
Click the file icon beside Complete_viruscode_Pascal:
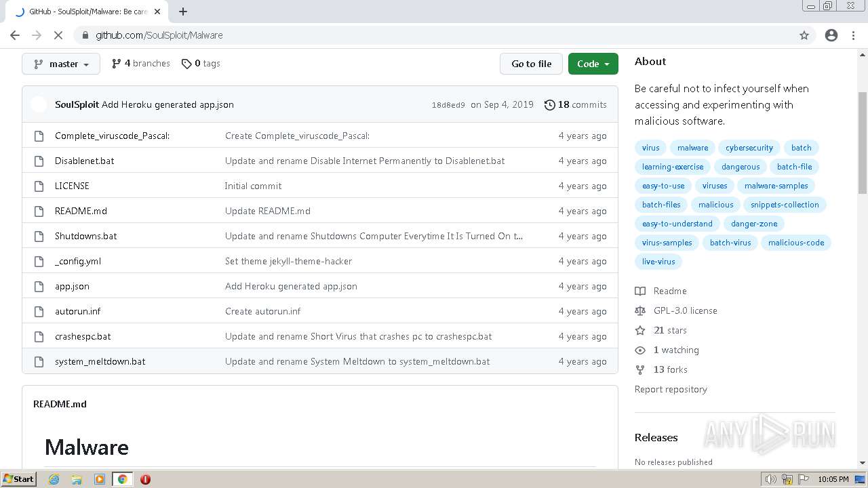tap(39, 136)
